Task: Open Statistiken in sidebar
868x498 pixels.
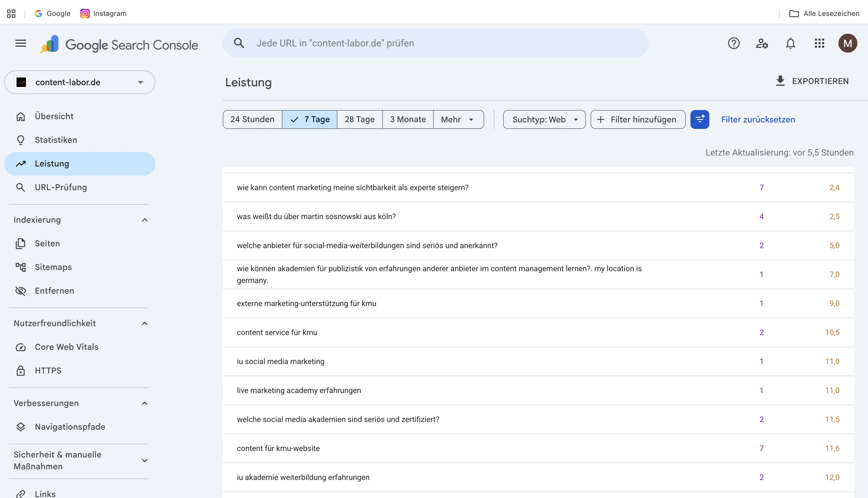Action: tap(79, 140)
